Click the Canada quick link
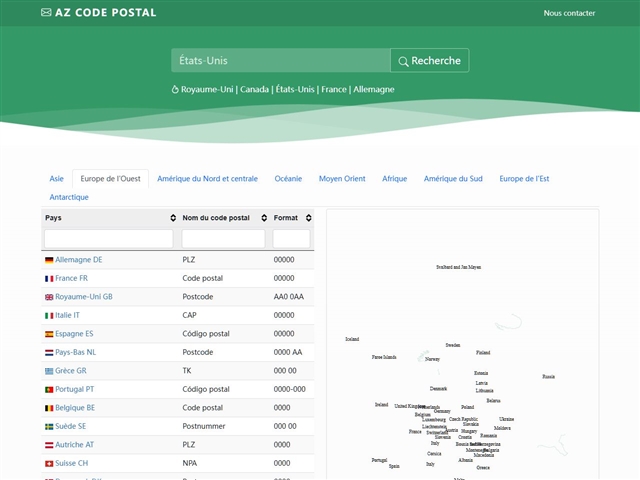 tap(254, 89)
